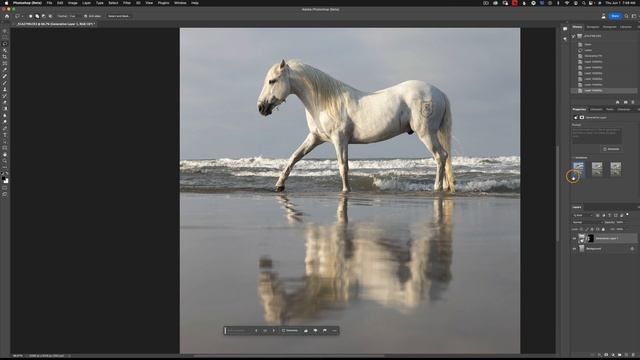Toggle layer filtering switch in Layers panel

pyautogui.click(x=627, y=214)
